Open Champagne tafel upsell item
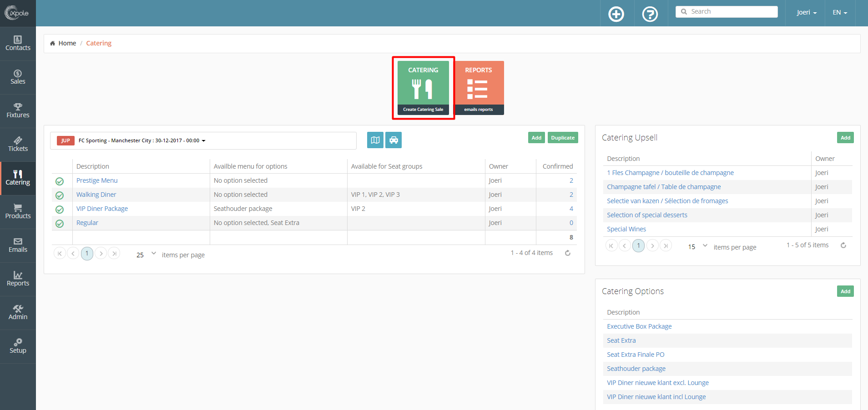 [664, 187]
